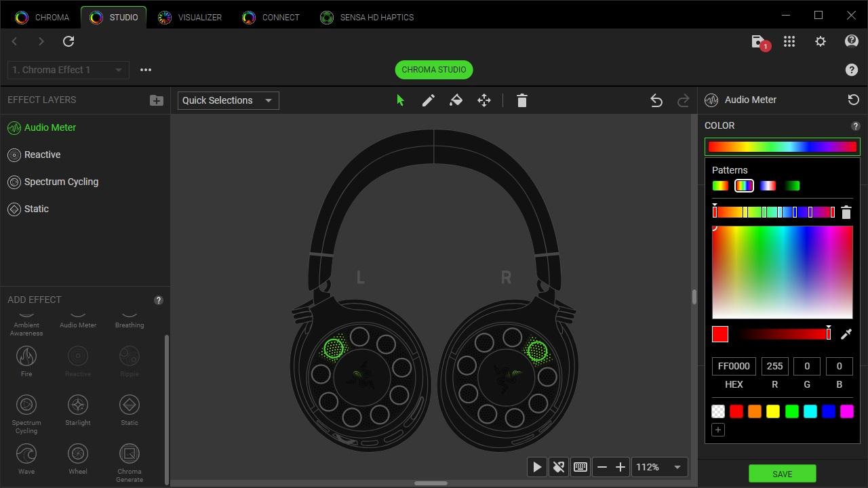
Task: Select the left earcup highlighted LED
Action: (333, 349)
